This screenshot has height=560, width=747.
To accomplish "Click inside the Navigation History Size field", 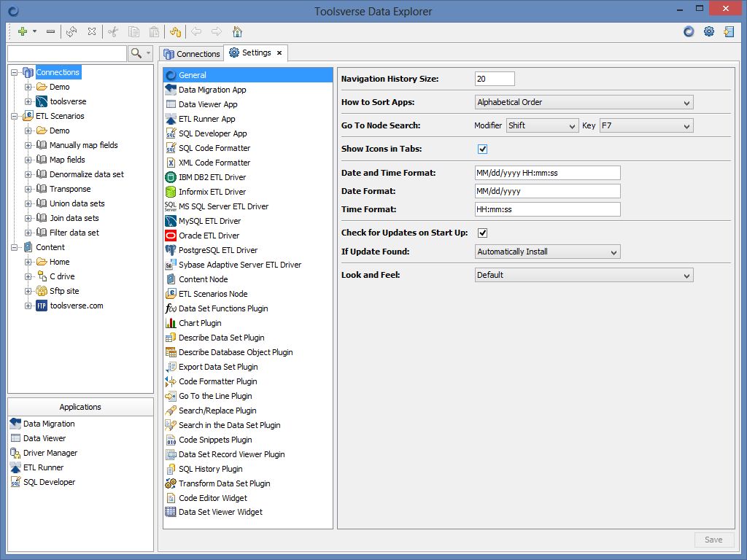I will pyautogui.click(x=495, y=78).
